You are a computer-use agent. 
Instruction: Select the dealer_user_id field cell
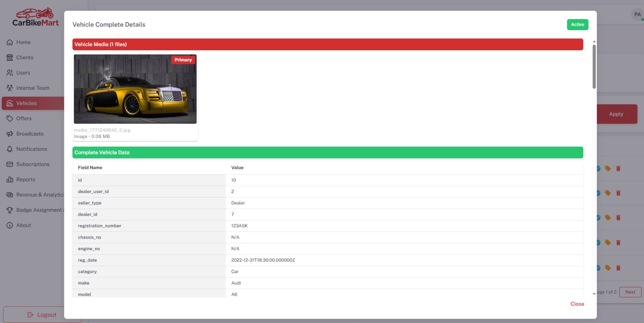click(149, 191)
